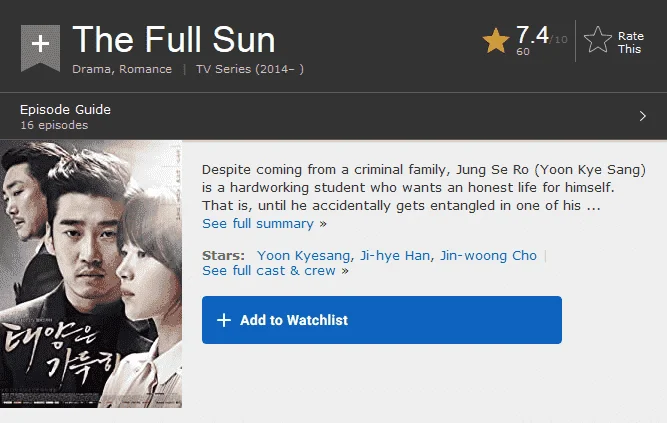Click The Full Sun poster image
This screenshot has width=667, height=423.
click(x=91, y=274)
